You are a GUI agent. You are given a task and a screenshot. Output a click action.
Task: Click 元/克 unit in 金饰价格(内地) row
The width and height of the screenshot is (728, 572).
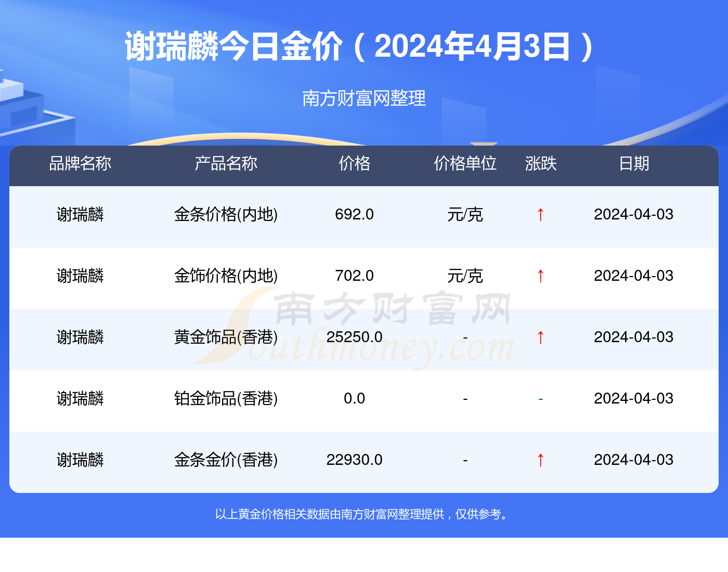[465, 276]
